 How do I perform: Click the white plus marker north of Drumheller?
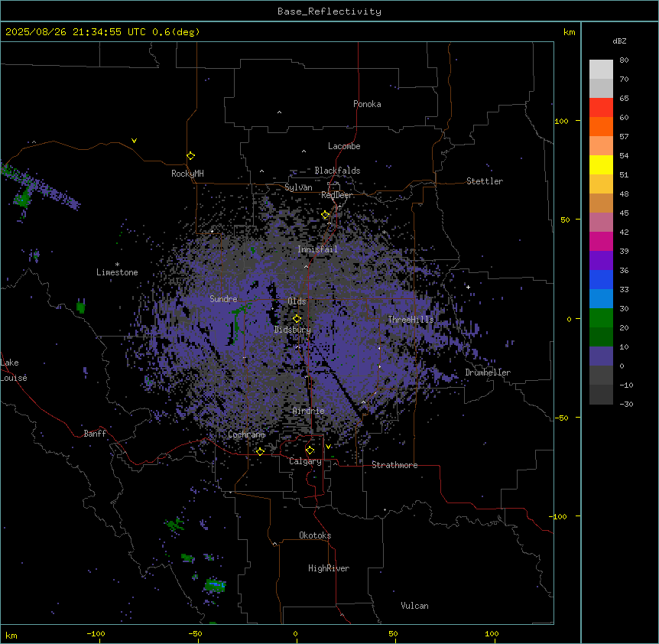(468, 287)
